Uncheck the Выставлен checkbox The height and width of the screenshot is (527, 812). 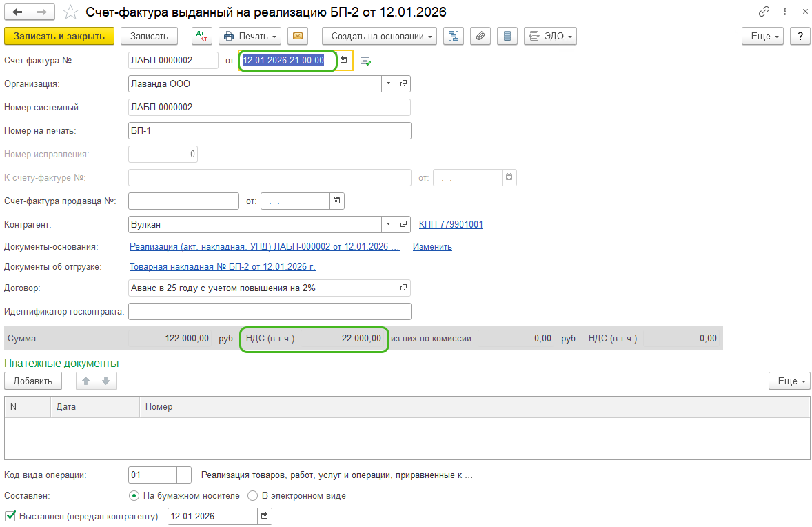point(10,515)
